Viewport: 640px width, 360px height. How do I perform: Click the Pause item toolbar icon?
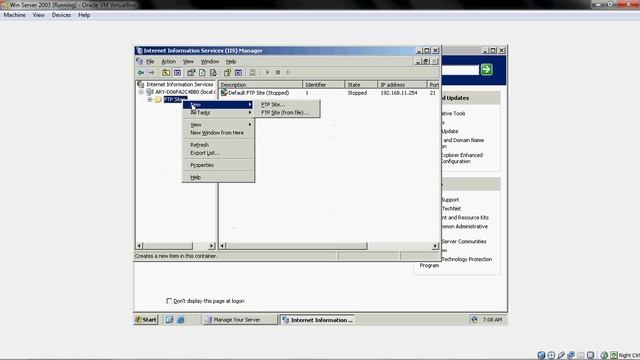(289, 73)
